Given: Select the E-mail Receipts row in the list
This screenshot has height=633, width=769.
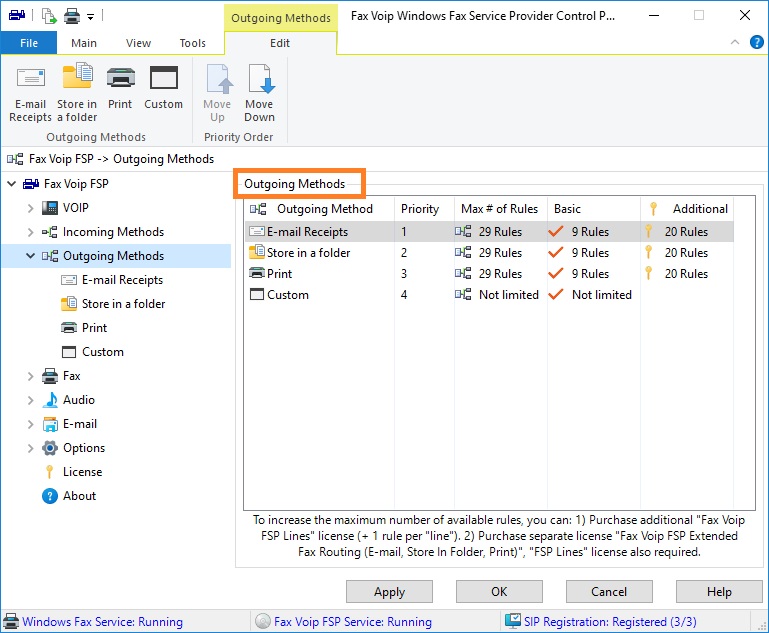Looking at the screenshot, I should point(489,231).
